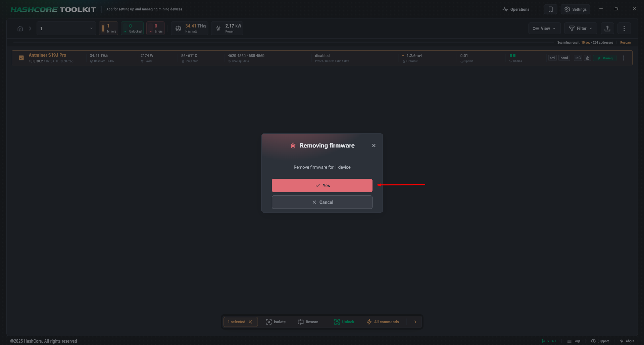Open the Operations menu
This screenshot has width=644, height=345.
click(516, 9)
